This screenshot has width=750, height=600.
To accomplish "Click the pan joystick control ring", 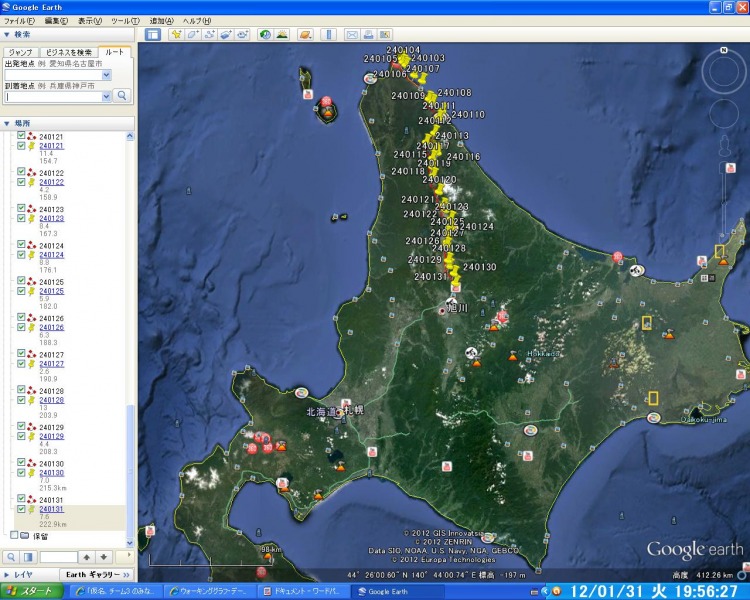I will point(724,114).
